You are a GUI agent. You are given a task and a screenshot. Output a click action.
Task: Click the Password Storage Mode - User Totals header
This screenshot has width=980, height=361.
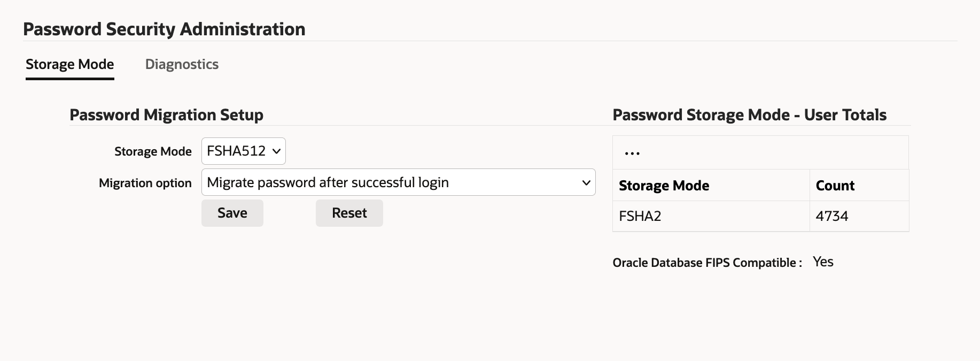click(750, 114)
